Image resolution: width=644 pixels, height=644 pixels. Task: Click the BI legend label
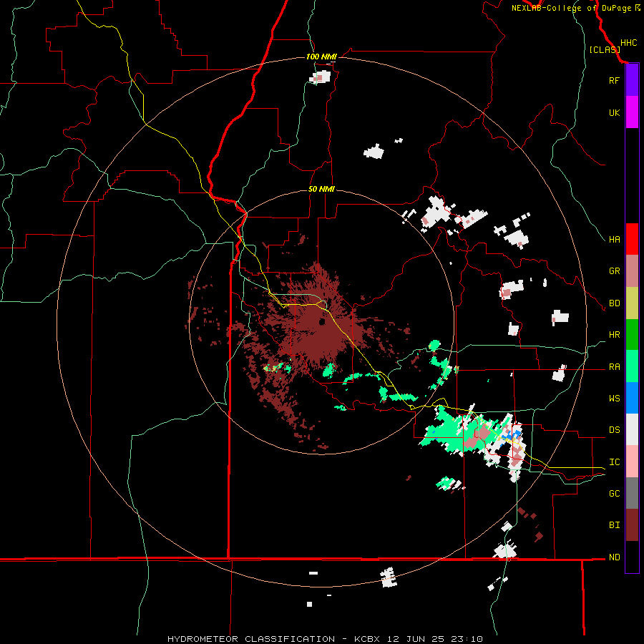click(614, 525)
